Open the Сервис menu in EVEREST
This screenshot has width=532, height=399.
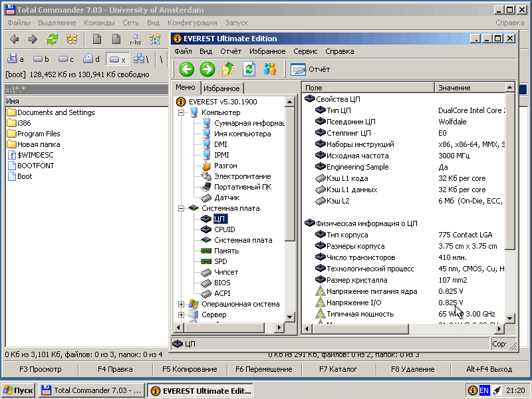coord(305,51)
